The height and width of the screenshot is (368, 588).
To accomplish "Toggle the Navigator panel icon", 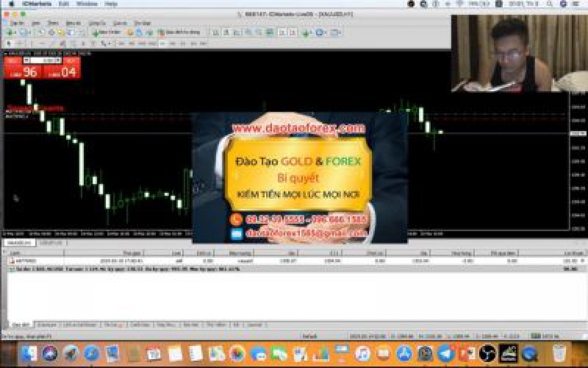I will (x=60, y=33).
